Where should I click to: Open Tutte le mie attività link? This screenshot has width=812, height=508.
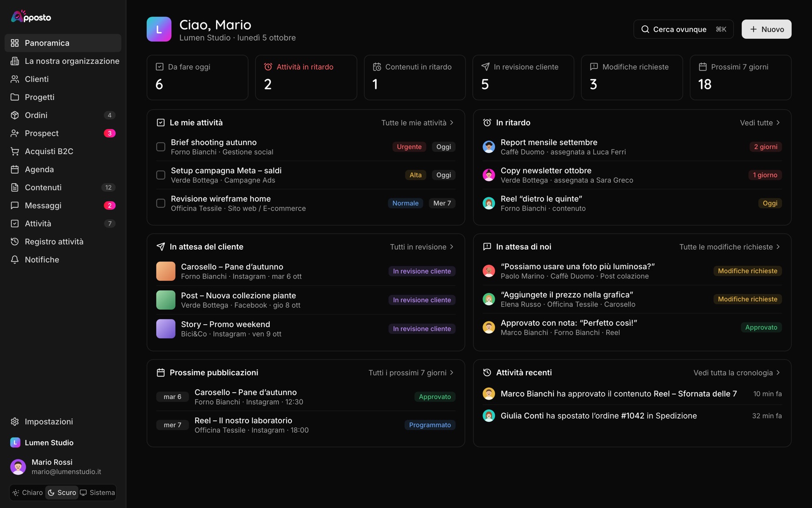418,123
